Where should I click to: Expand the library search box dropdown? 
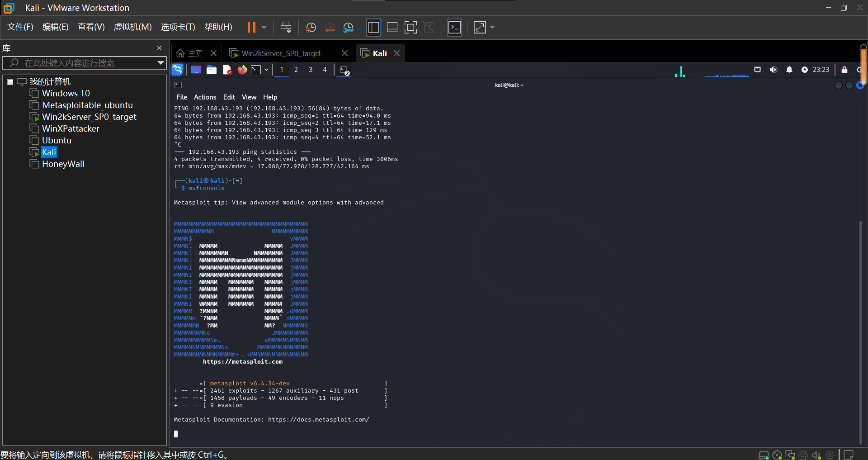pos(160,63)
